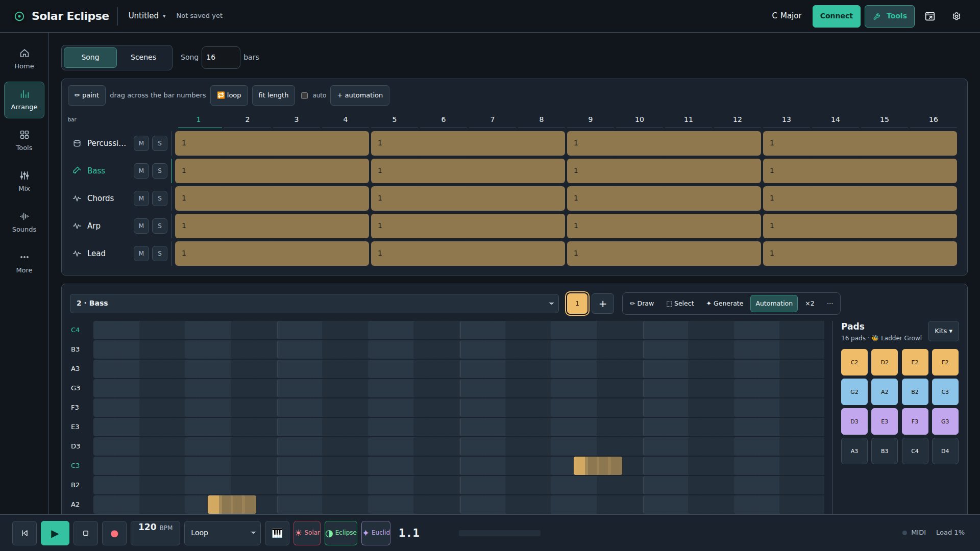Image resolution: width=980 pixels, height=551 pixels.
Task: Open the C Major key selector
Action: click(787, 16)
